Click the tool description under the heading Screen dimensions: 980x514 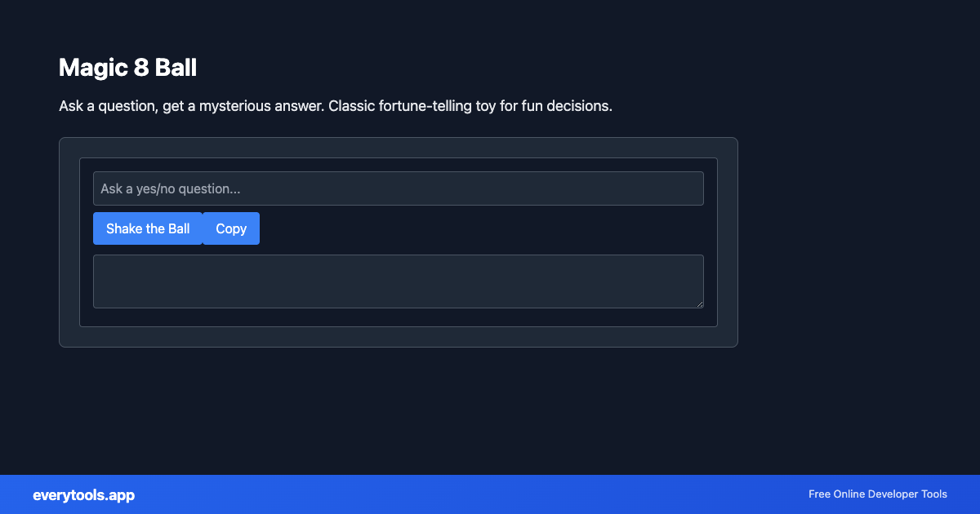point(335,105)
